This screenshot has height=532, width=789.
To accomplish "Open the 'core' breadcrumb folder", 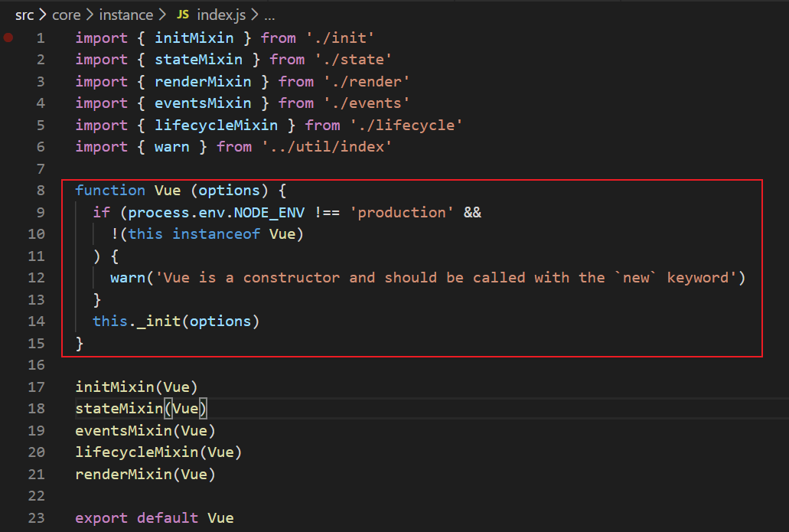I will coord(67,15).
